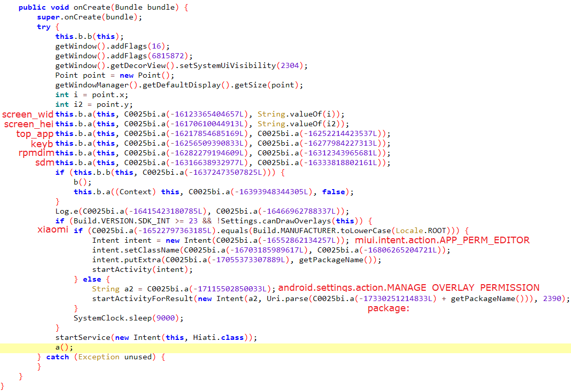Click the highlighted a(); line
The image size is (571, 392).
(x=64, y=347)
